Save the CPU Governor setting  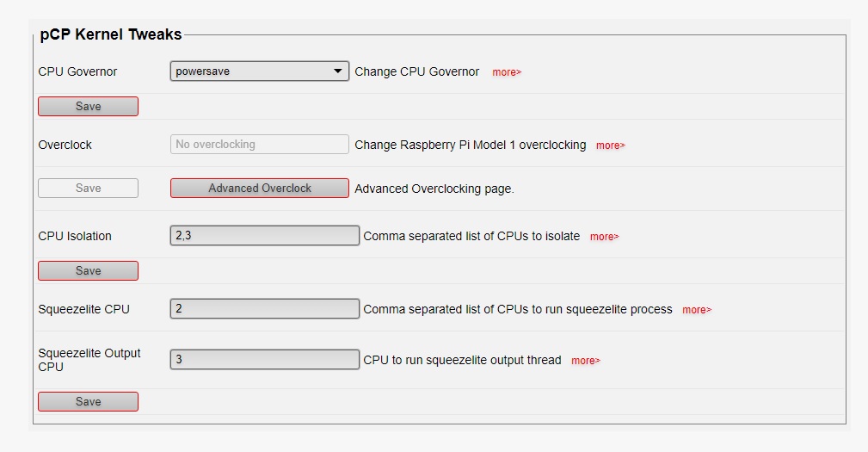tap(88, 107)
